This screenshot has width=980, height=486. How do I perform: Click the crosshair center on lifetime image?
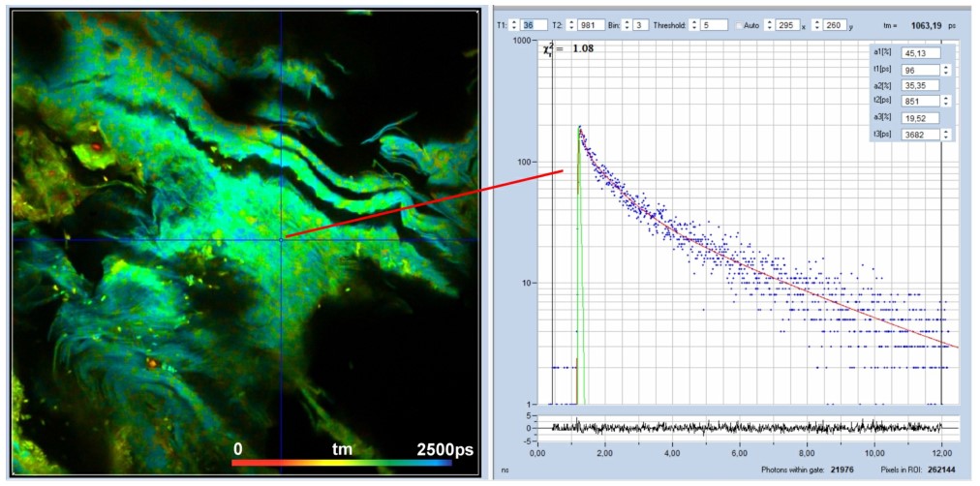(282, 239)
